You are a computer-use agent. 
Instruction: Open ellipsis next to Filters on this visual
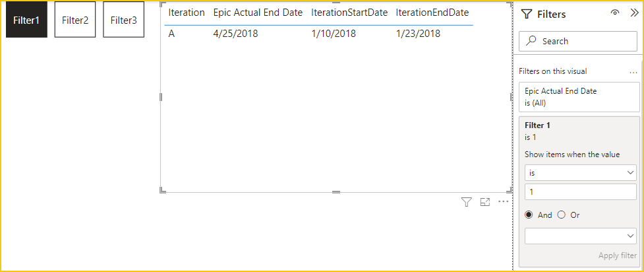(633, 73)
